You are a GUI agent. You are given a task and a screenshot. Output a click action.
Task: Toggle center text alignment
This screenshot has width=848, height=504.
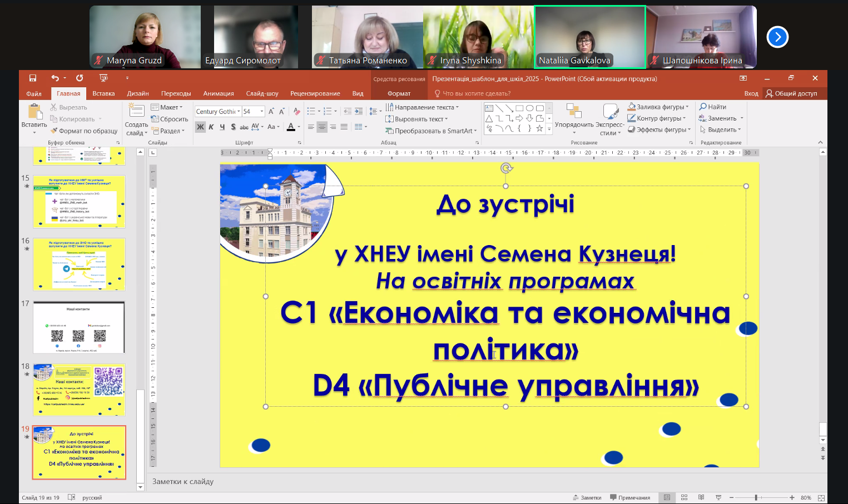322,127
